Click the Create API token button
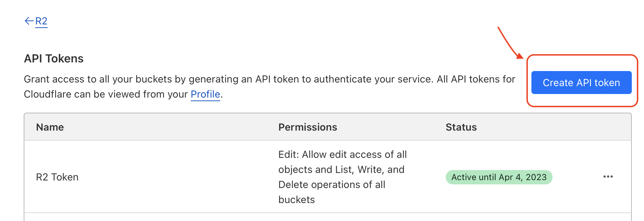Image resolution: width=644 pixels, height=221 pixels. [x=581, y=83]
